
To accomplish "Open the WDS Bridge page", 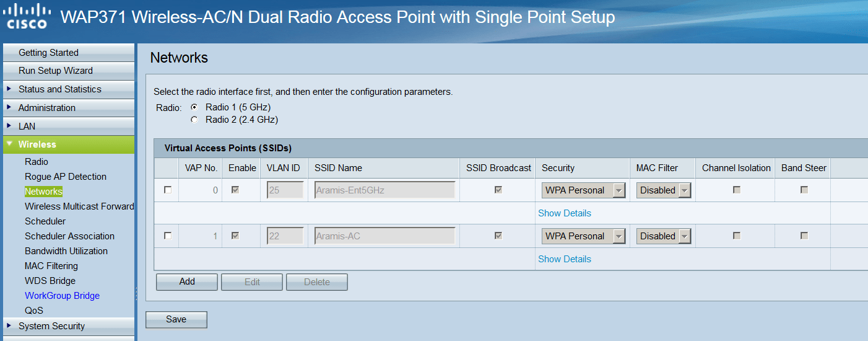I will tap(50, 281).
